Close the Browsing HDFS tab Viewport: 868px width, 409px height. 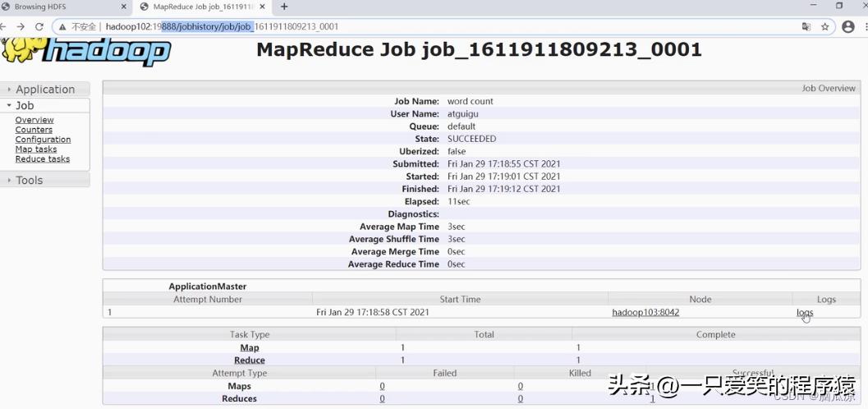tap(122, 7)
